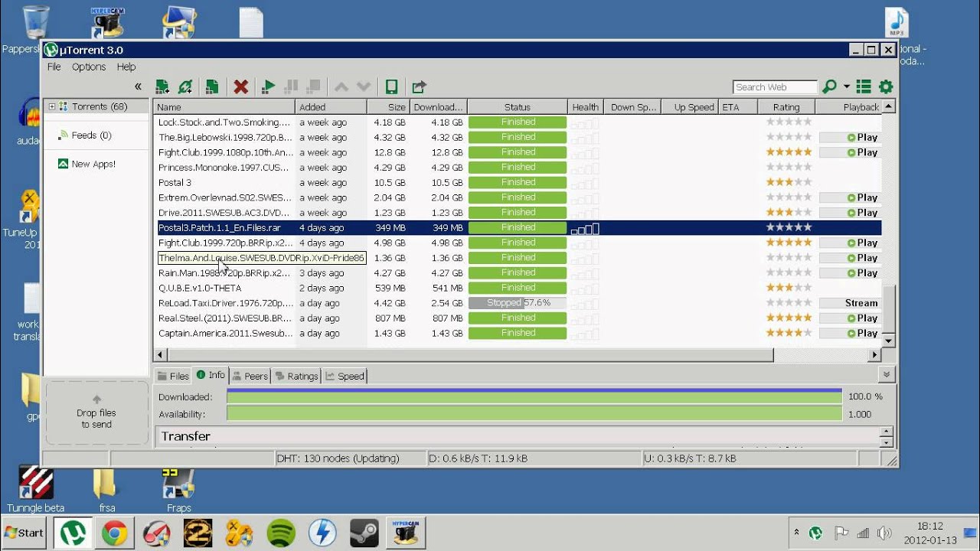Click the Drop files to send area
980x551 pixels.
[x=96, y=413]
